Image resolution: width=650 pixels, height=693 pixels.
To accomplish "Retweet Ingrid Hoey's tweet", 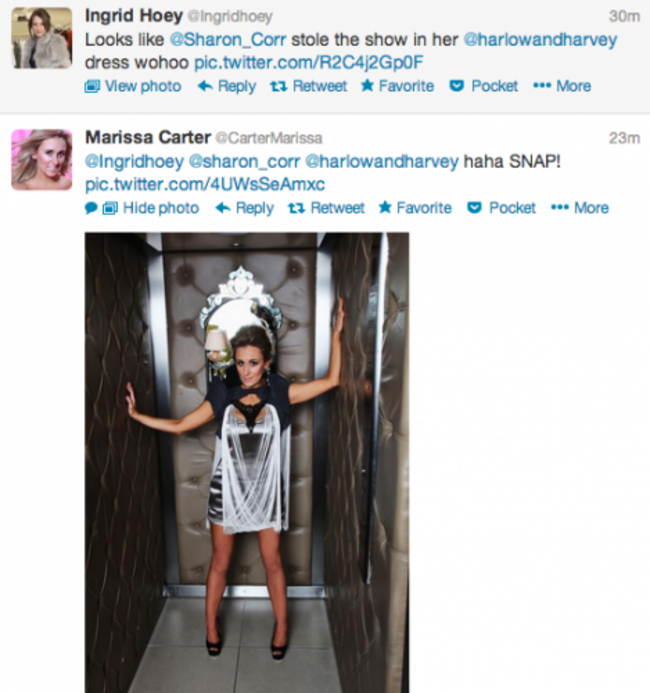I will (x=308, y=86).
